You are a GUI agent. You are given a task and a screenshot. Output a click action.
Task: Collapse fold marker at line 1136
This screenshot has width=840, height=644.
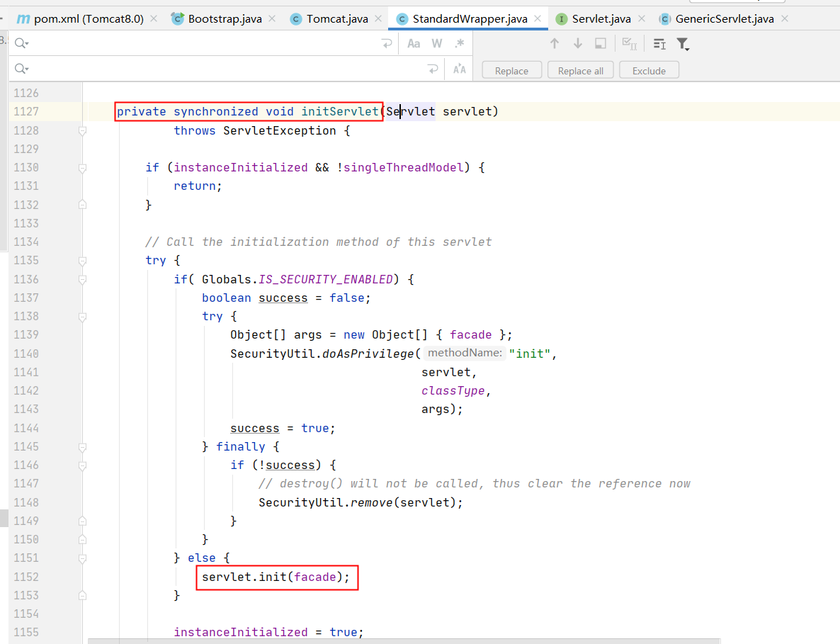(x=82, y=280)
